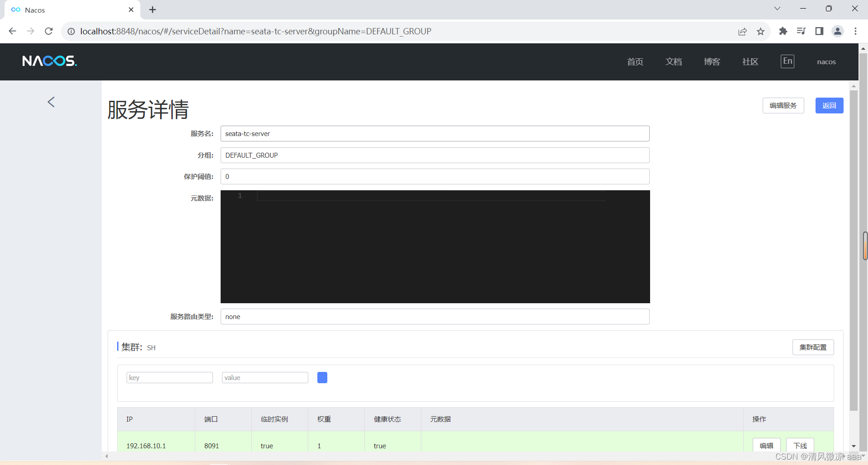Close the Nacos tab
This screenshot has width=868, height=465.
pos(131,9)
